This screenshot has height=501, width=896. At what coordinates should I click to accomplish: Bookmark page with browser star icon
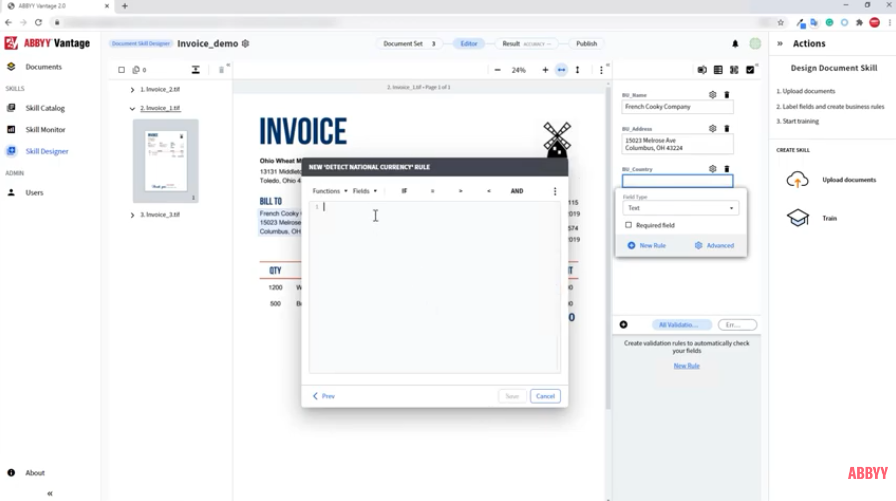[x=781, y=22]
